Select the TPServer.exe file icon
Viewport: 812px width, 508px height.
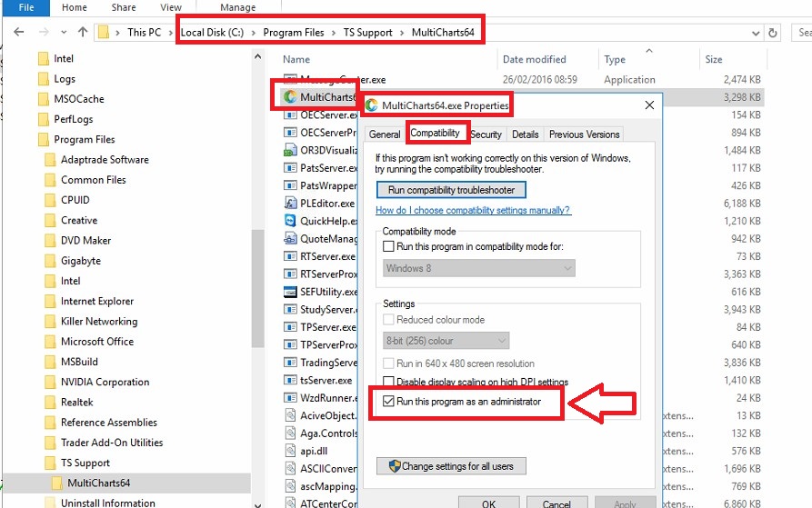[290, 327]
